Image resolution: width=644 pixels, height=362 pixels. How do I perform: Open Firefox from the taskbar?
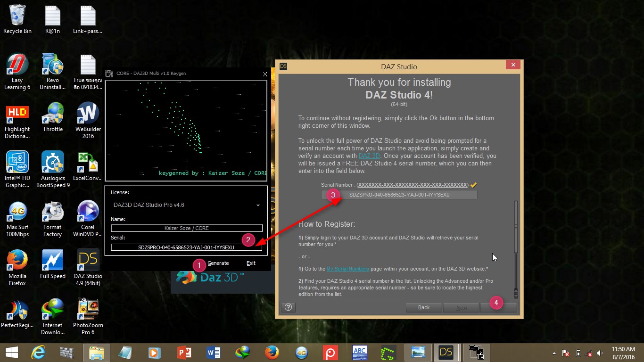point(272,352)
